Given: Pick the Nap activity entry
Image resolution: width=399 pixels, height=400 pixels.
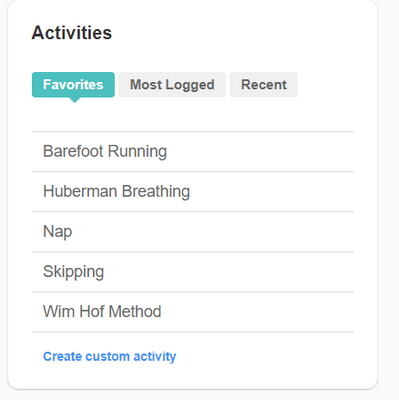Looking at the screenshot, I should pos(193,232).
